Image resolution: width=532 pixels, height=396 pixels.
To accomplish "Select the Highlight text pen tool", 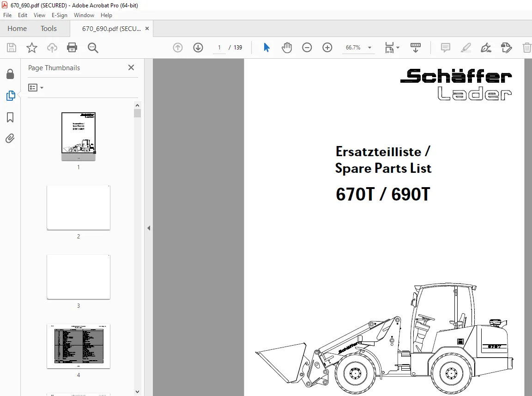I will [466, 48].
